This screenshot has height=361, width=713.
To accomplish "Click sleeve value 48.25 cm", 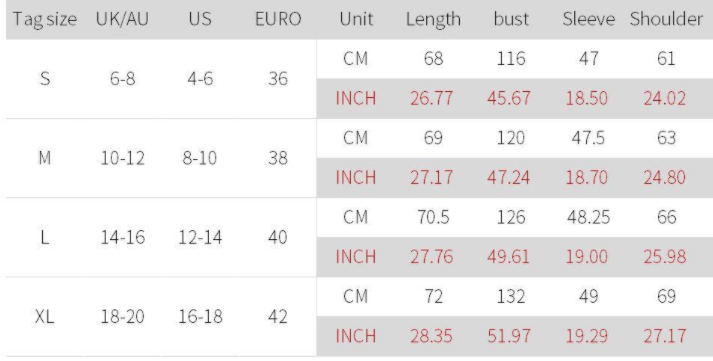I will pos(588,217).
